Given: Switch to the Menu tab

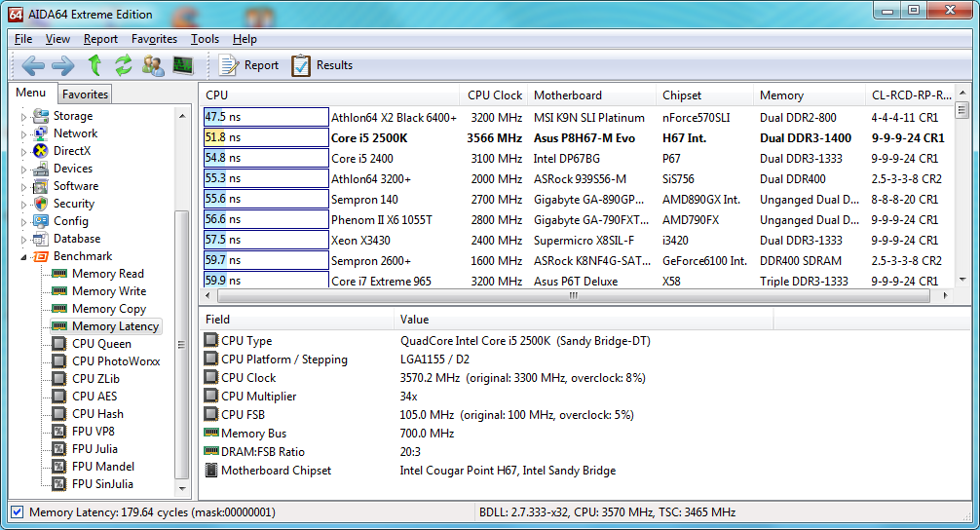Looking at the screenshot, I should [x=31, y=93].
